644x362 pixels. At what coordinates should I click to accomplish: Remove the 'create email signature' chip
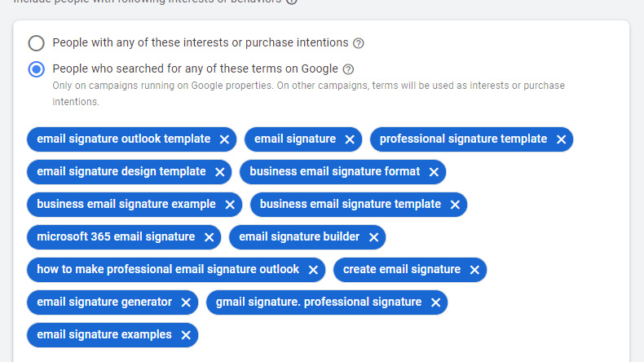point(474,270)
